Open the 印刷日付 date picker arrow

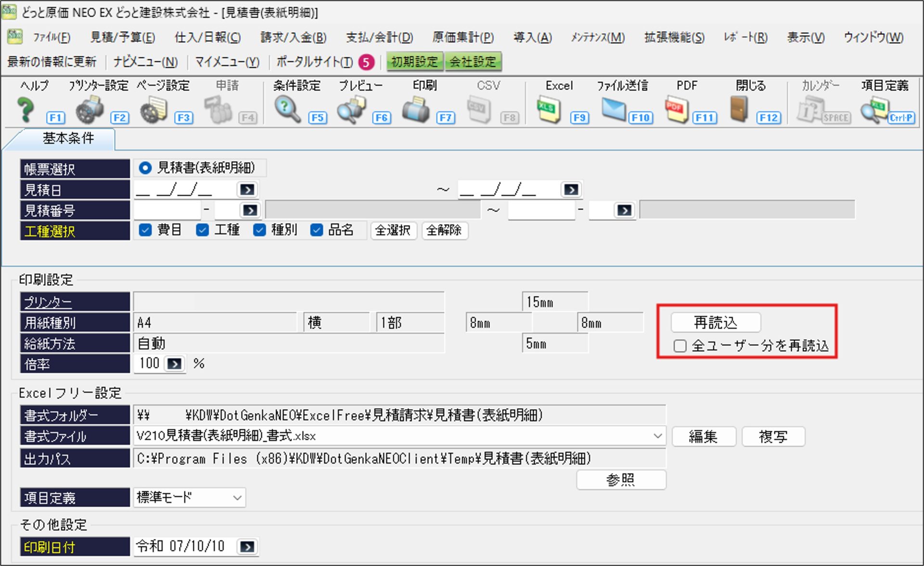coord(247,547)
